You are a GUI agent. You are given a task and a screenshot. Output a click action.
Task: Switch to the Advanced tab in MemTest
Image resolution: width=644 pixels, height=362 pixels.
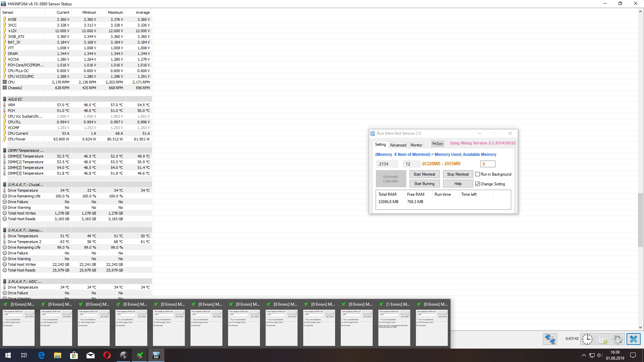tap(398, 145)
